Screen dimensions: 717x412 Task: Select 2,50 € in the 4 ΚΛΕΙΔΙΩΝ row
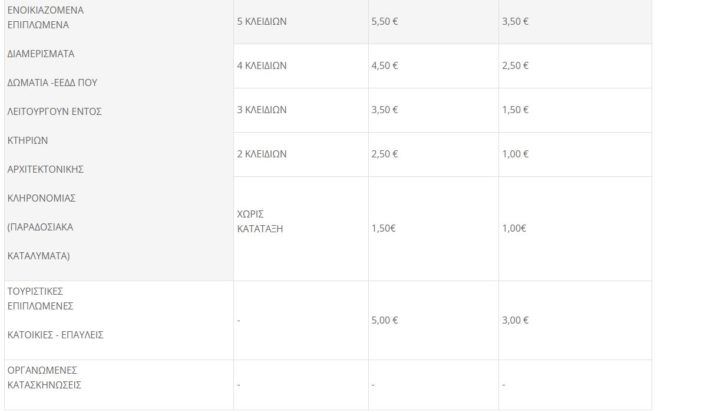(515, 65)
